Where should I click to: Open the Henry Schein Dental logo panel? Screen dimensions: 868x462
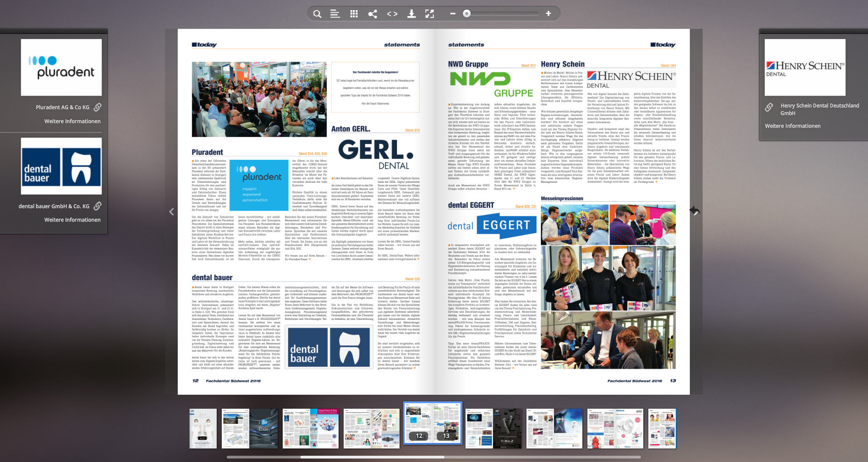point(805,67)
